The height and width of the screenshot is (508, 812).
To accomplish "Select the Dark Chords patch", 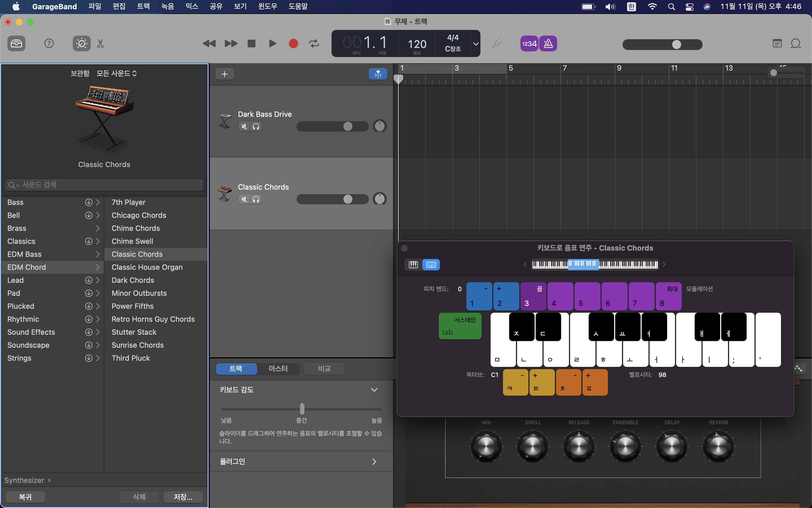I will (x=156, y=280).
